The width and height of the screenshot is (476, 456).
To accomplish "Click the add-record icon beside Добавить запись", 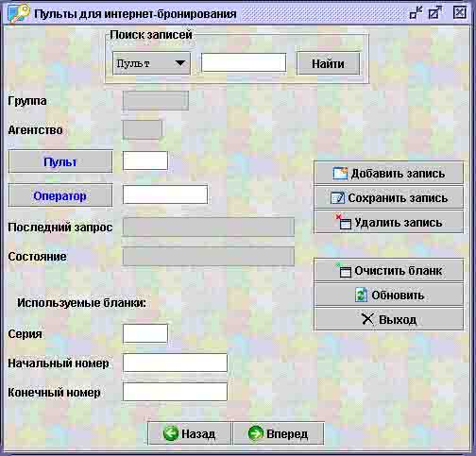I will click(340, 174).
